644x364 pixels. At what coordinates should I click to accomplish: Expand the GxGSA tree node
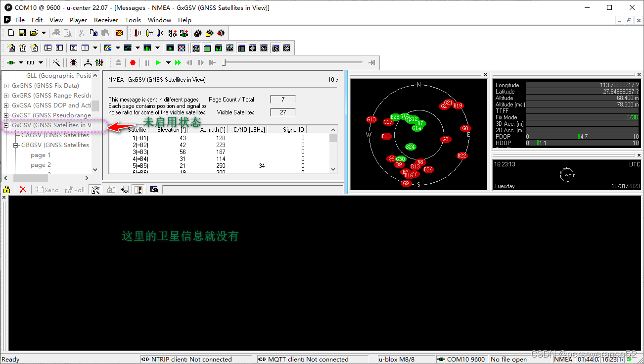6,105
